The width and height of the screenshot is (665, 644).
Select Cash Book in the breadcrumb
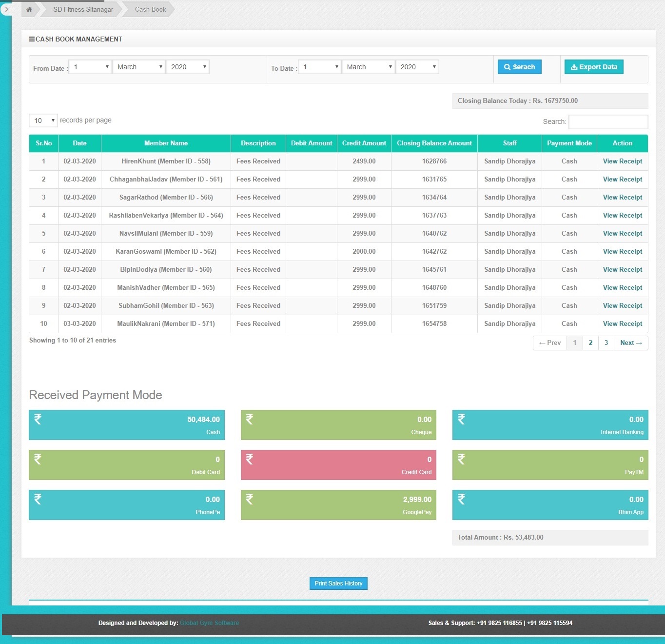click(150, 9)
